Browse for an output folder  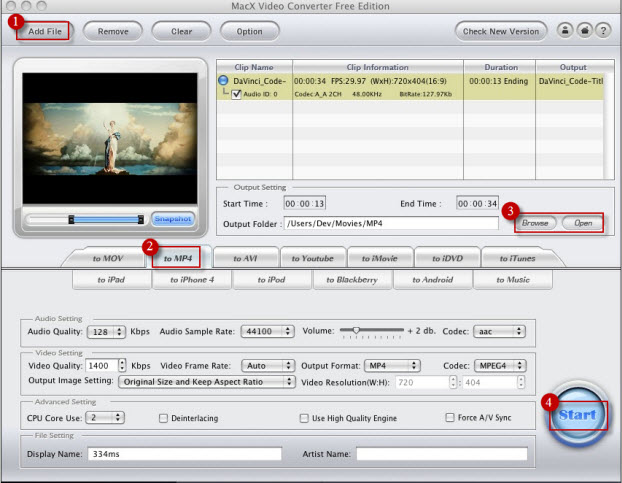tap(535, 223)
